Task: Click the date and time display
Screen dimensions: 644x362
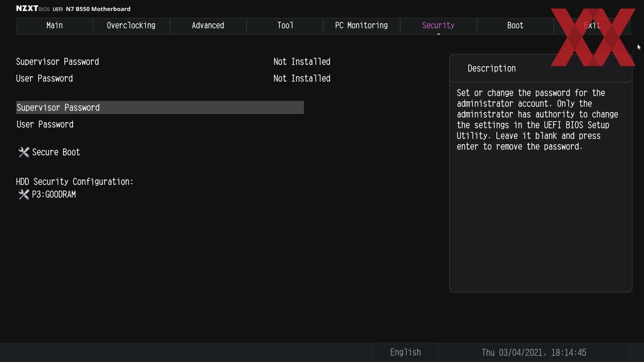Action: click(x=534, y=353)
